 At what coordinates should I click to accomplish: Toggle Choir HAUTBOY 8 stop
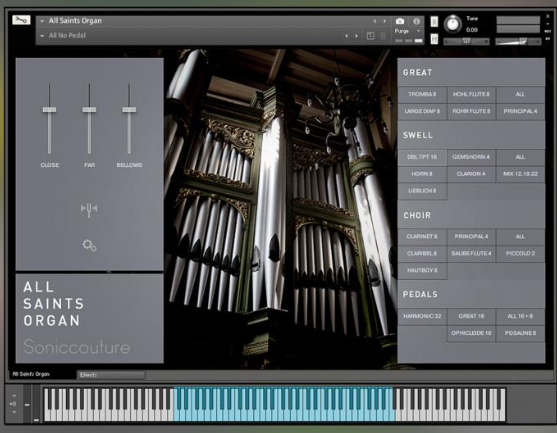pyautogui.click(x=422, y=271)
